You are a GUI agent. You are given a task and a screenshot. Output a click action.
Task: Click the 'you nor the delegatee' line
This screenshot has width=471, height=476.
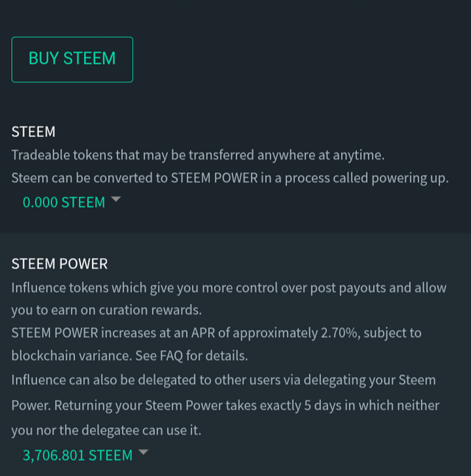point(106,430)
